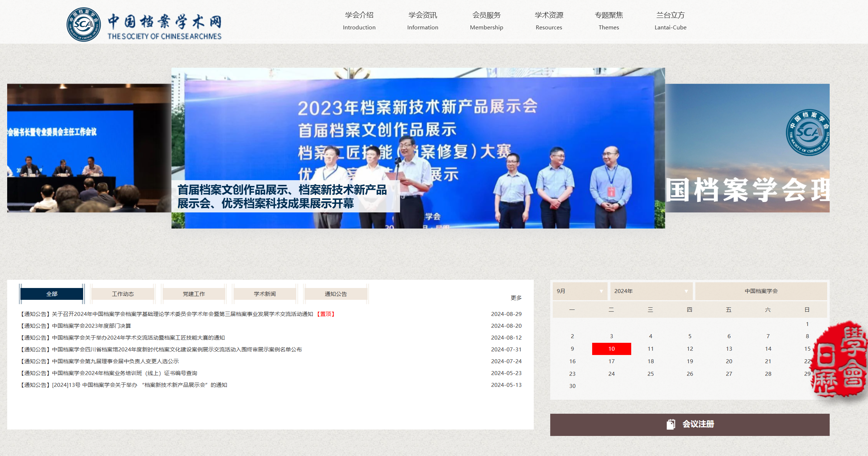
Task: Open the 学会资讯 Information menu
Action: coord(422,21)
